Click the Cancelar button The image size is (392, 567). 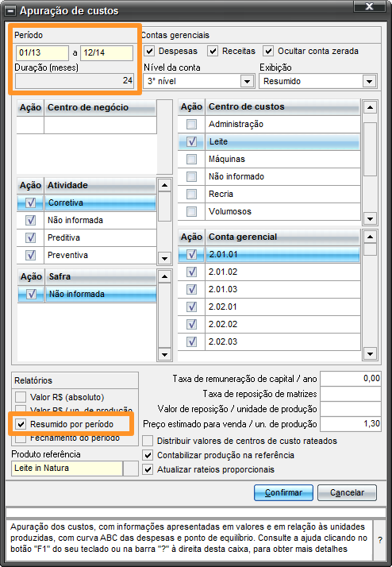click(348, 492)
